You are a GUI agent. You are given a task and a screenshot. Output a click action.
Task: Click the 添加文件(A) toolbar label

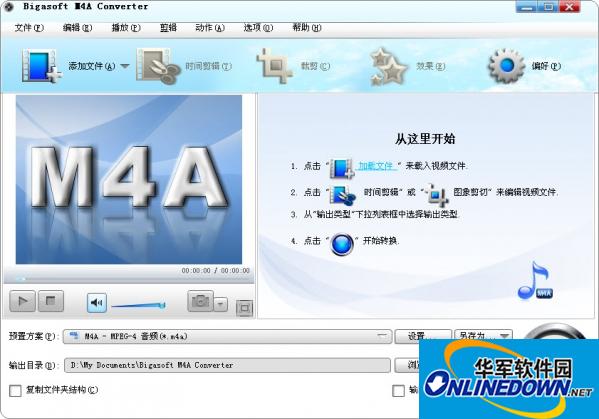(x=92, y=66)
